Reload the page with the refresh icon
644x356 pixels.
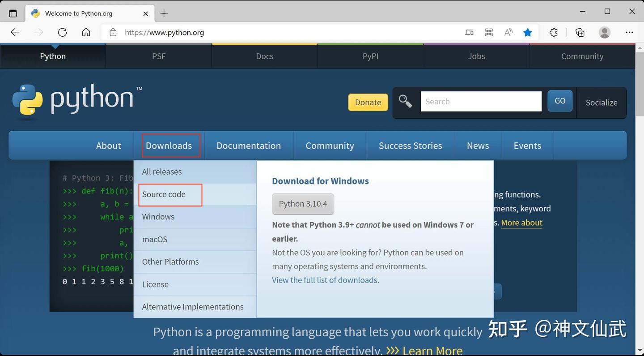click(x=62, y=32)
